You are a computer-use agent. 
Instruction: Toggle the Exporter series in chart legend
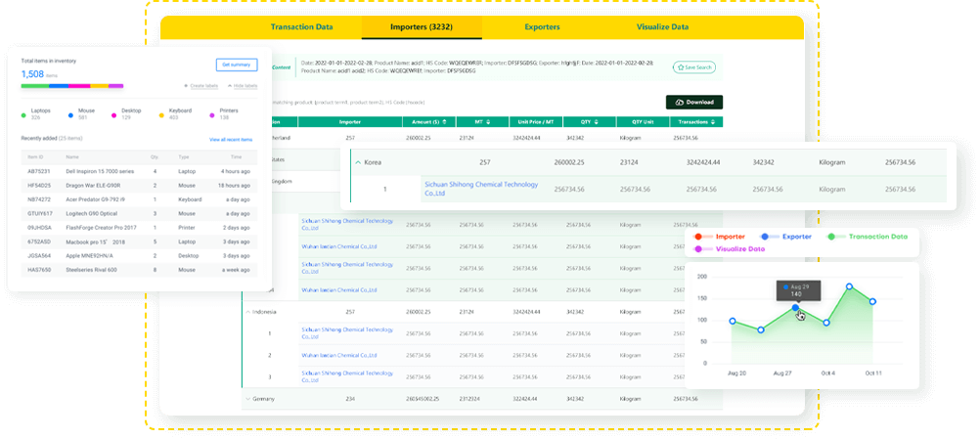pos(764,237)
